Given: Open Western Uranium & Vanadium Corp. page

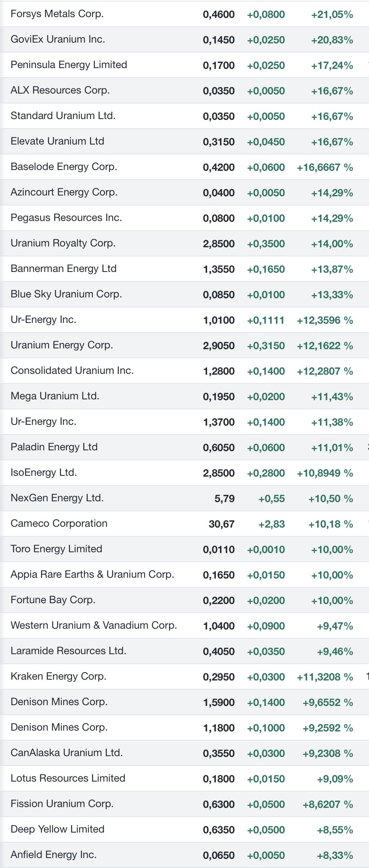Looking at the screenshot, I should click(94, 626).
